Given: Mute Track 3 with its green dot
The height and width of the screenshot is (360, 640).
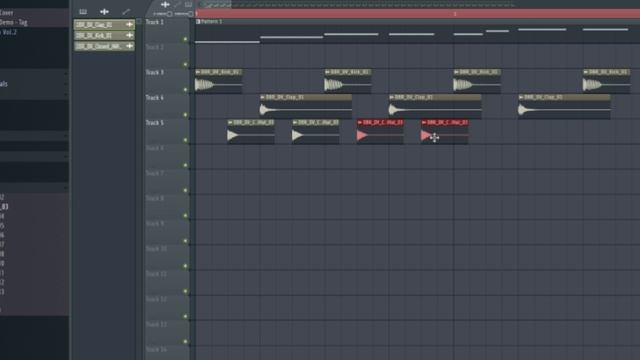Looking at the screenshot, I should pos(185,90).
